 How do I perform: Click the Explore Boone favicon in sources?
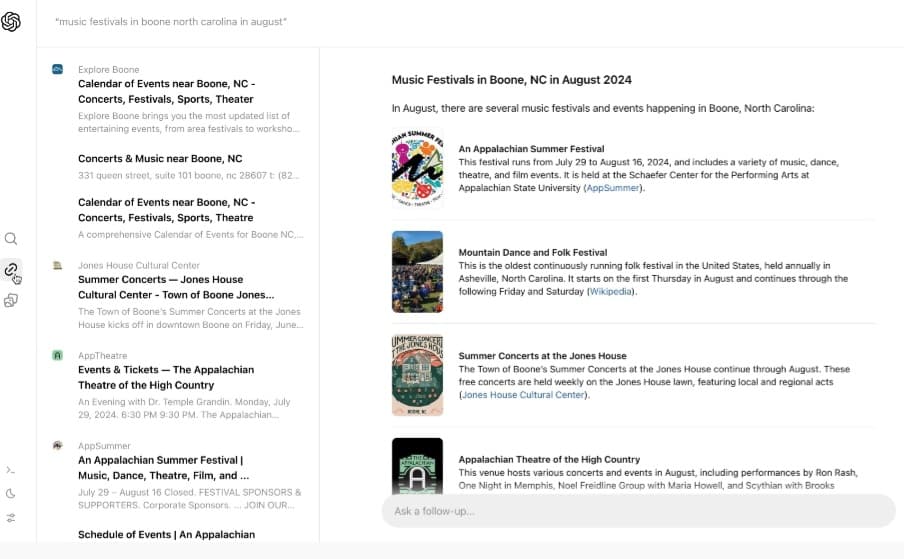58,69
